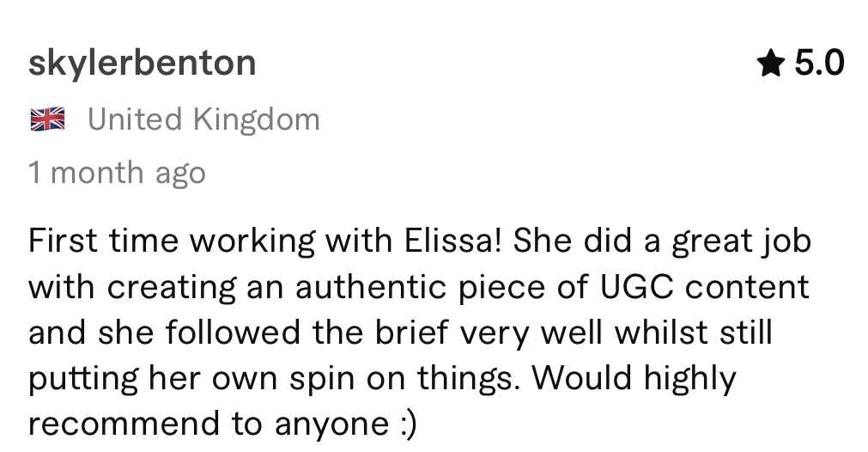Select the word recommend on the last line

pyautogui.click(x=124, y=425)
